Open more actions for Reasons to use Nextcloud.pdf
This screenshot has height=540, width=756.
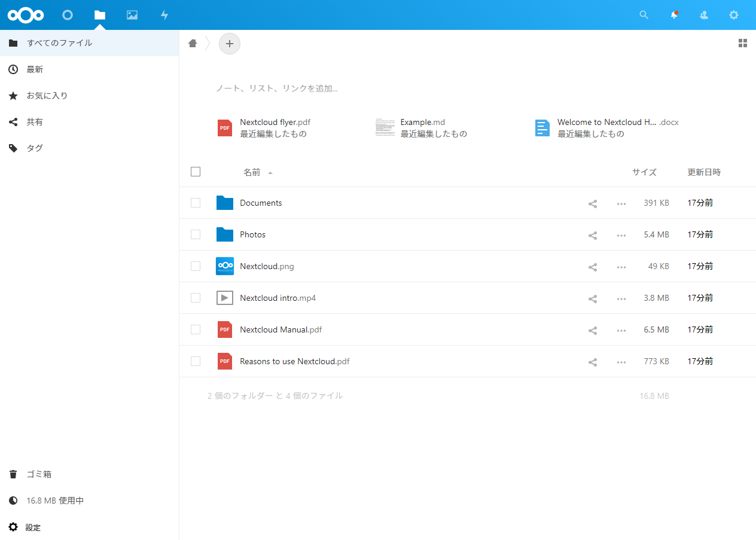click(x=621, y=362)
